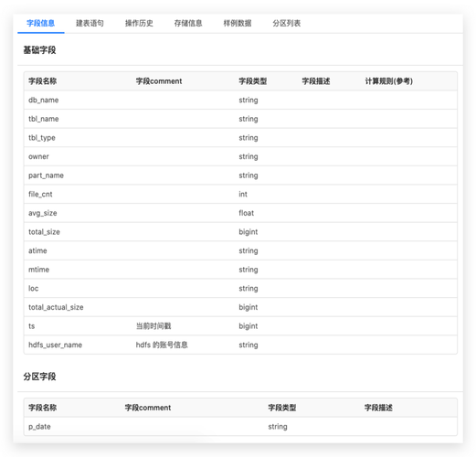Select the db_name field name cell
476x457 pixels.
[44, 100]
